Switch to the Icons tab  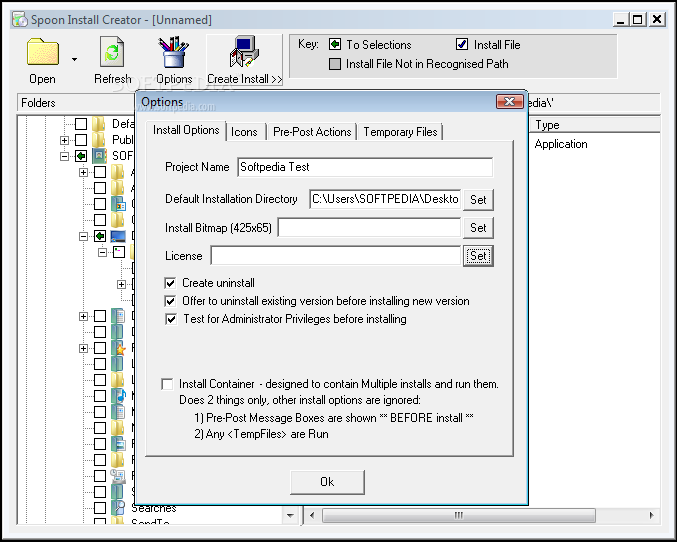pos(244,132)
